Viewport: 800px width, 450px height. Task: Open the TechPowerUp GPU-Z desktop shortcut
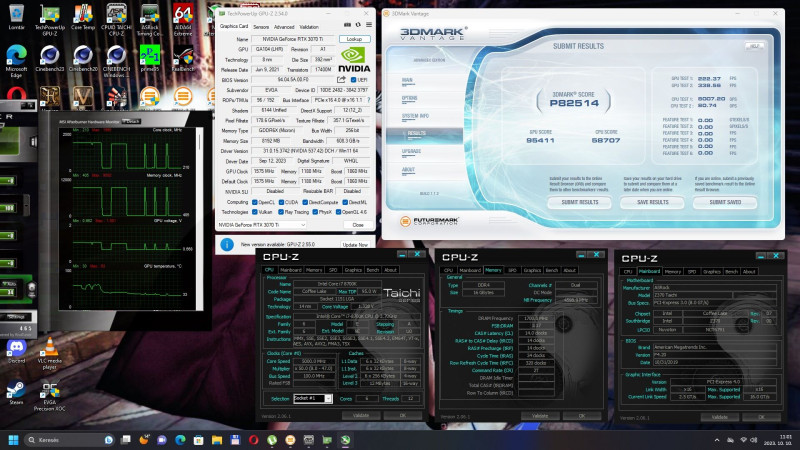(x=49, y=20)
